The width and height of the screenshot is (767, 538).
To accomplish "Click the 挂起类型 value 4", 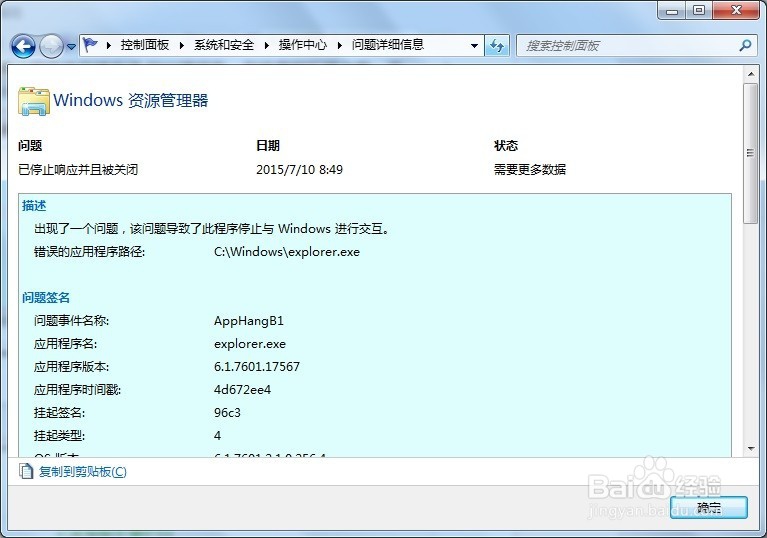I will coord(217,436).
